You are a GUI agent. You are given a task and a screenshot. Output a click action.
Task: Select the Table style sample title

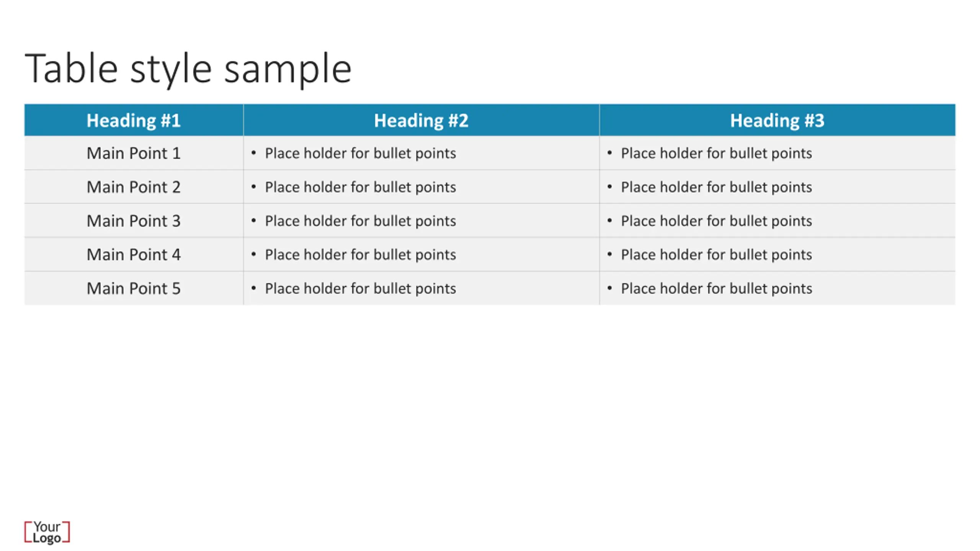tap(188, 69)
